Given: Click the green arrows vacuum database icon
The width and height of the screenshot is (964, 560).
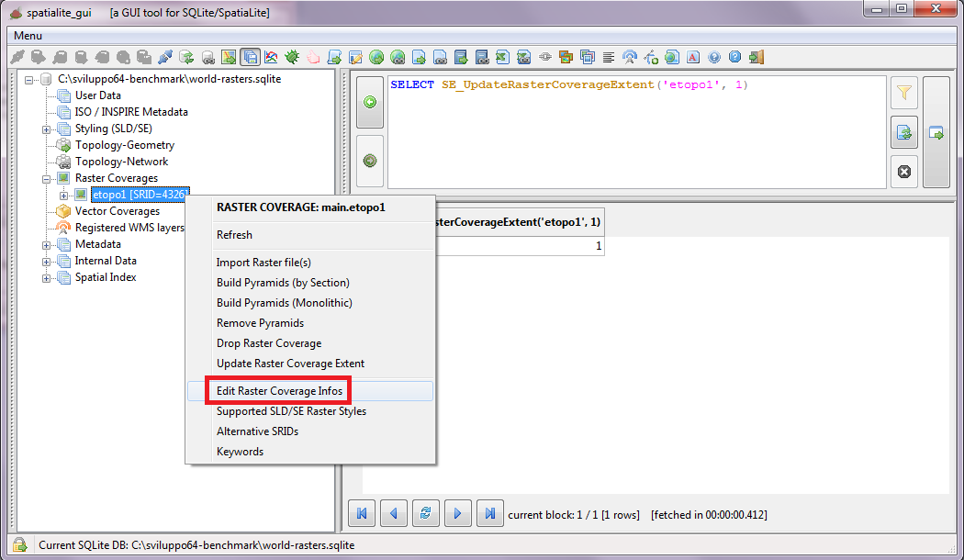Looking at the screenshot, I should click(186, 57).
